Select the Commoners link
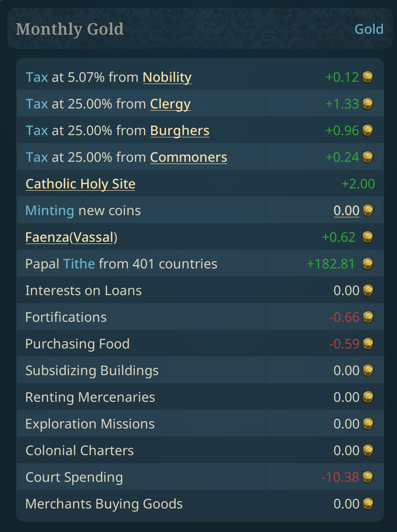 click(x=188, y=156)
